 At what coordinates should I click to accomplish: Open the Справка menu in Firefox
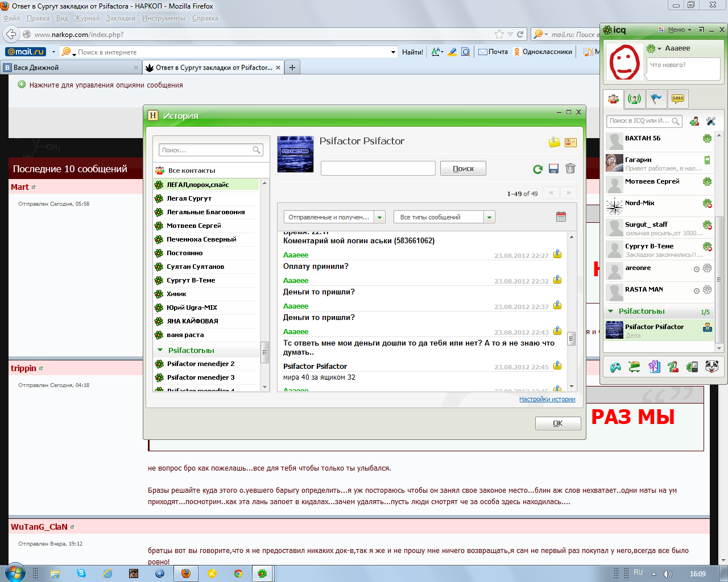tap(205, 18)
